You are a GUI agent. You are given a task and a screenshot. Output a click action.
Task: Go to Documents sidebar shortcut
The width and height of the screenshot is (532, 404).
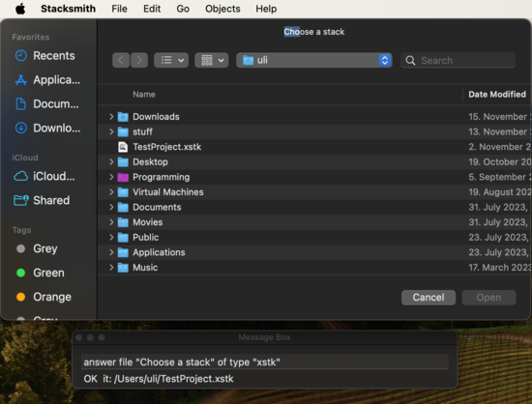(47, 103)
